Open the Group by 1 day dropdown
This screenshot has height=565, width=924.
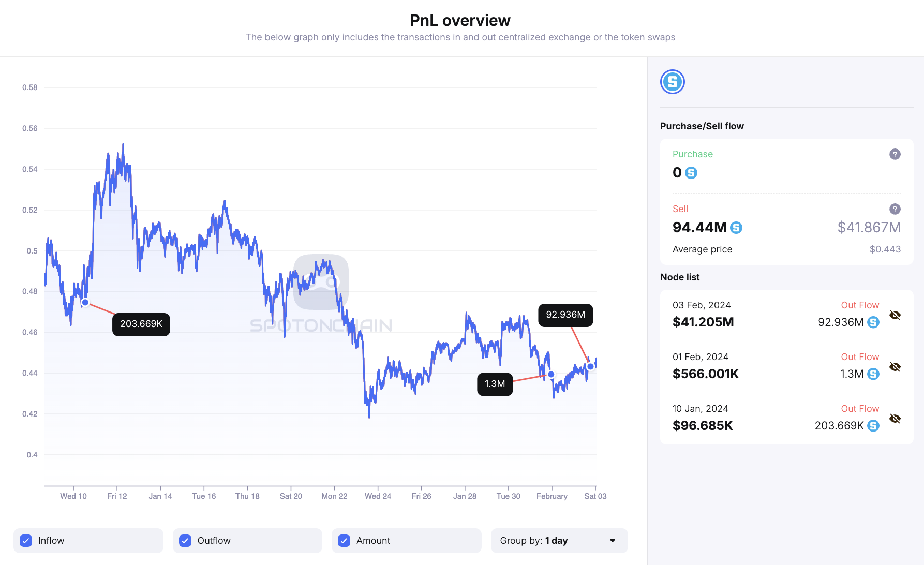(559, 541)
